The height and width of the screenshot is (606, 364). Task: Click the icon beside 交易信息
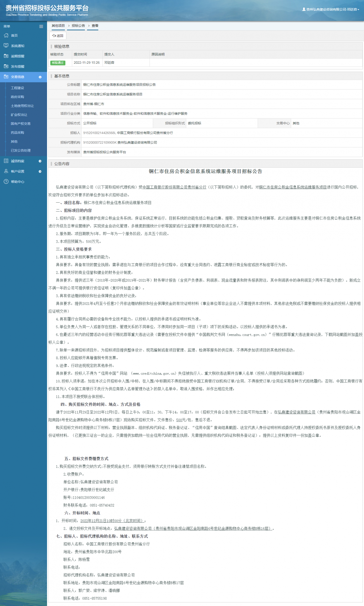[6, 77]
